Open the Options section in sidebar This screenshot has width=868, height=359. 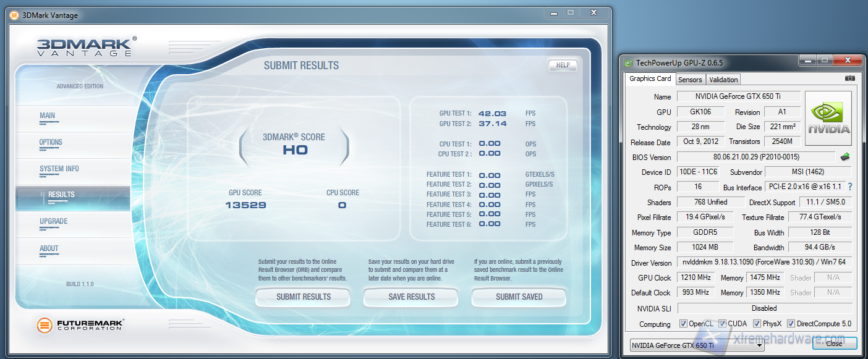pyautogui.click(x=51, y=142)
